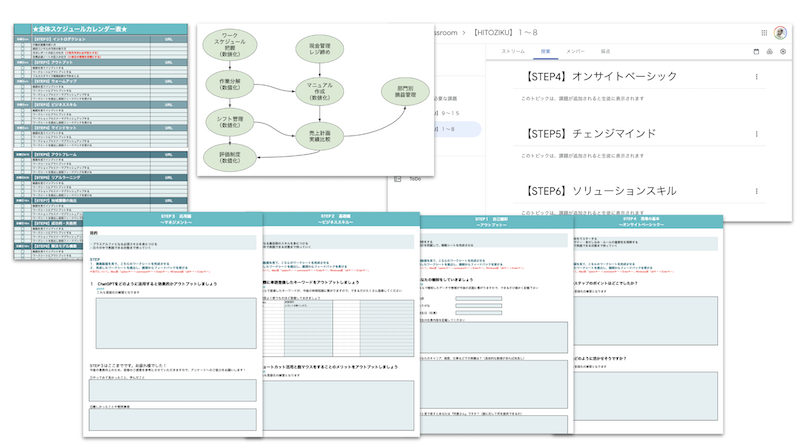Click the マニュアル作成 flowchart node

pos(319,91)
